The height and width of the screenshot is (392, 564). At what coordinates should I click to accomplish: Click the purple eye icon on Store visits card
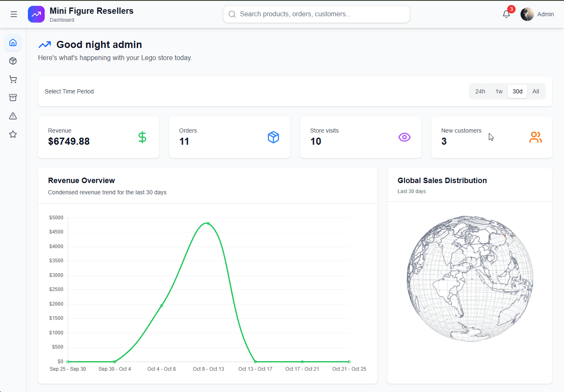(x=404, y=137)
